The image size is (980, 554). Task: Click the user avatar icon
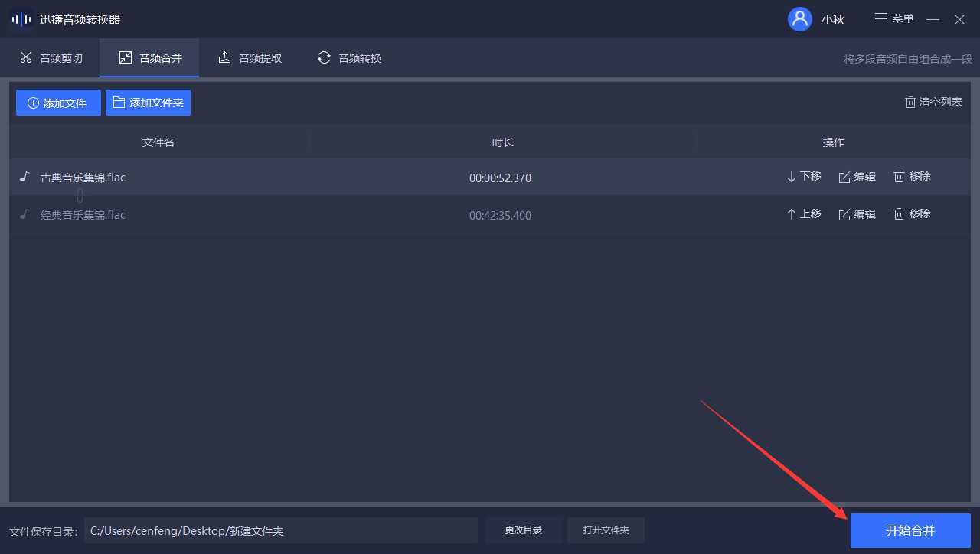[x=800, y=19]
